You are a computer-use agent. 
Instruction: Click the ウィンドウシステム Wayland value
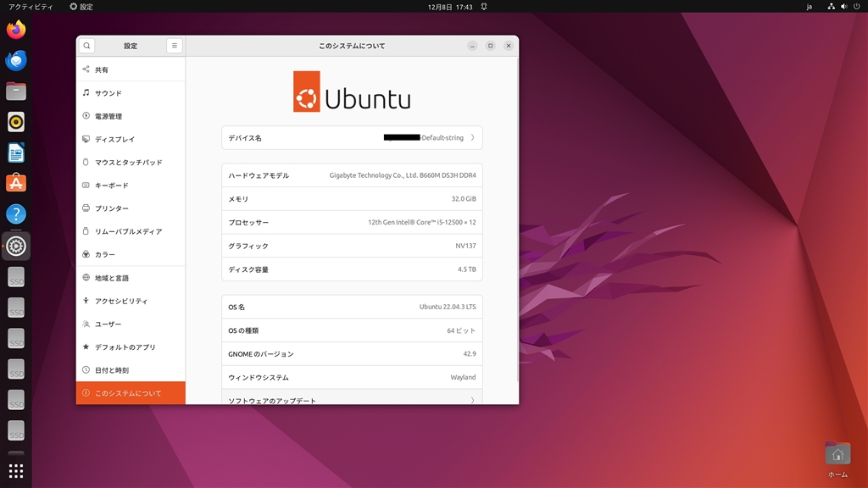pyautogui.click(x=463, y=377)
